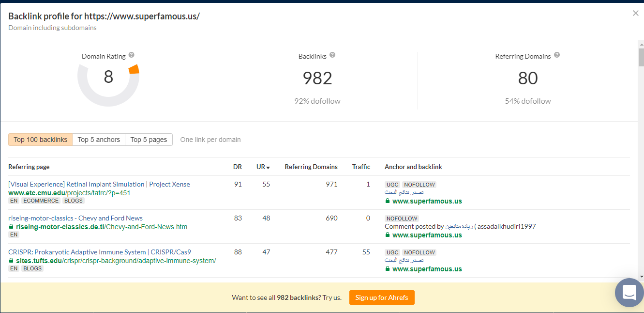The image size is (644, 313).
Task: Click the 982 backlinks count
Action: pos(317,78)
